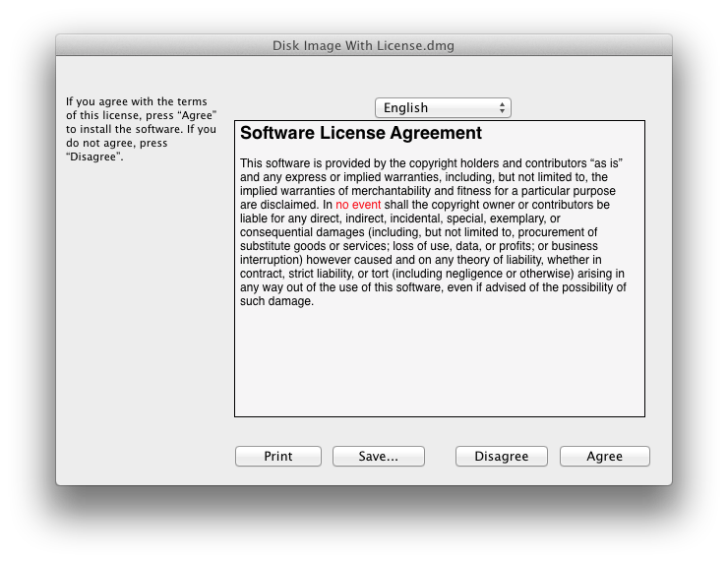This screenshot has width=728, height=563.
Task: Click the "Software License Agreement" heading
Action: tap(361, 133)
